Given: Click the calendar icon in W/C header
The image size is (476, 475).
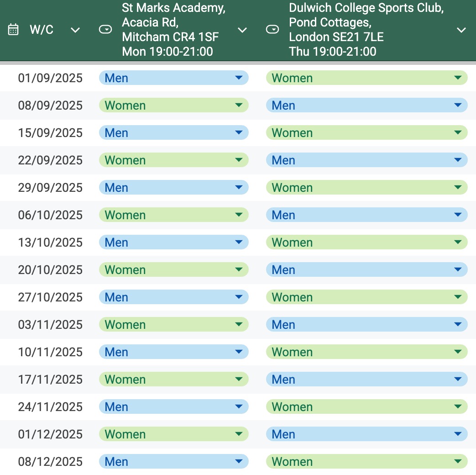Looking at the screenshot, I should [x=14, y=30].
